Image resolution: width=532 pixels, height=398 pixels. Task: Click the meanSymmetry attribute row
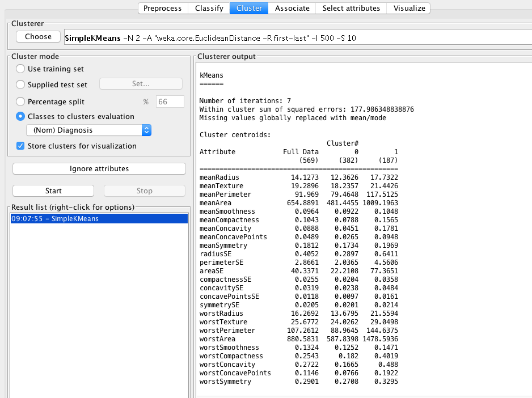(298, 245)
